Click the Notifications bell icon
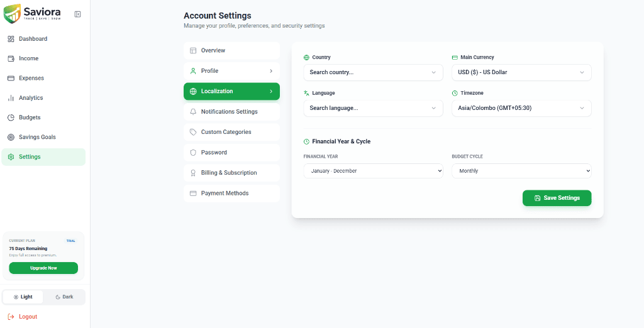 coord(193,112)
